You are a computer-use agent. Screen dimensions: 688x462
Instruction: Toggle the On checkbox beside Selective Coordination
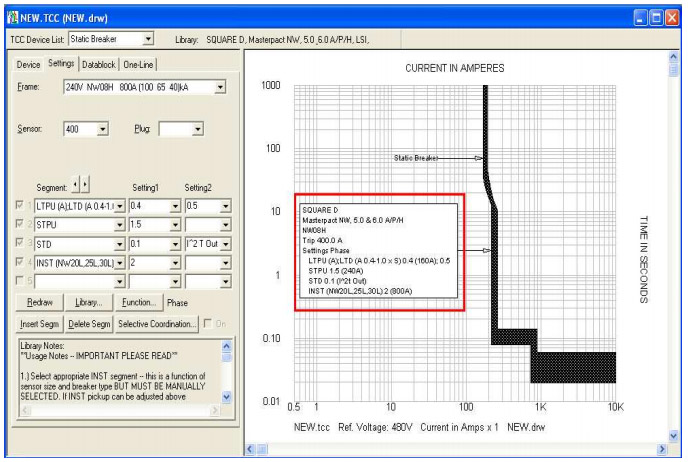tap(208, 323)
